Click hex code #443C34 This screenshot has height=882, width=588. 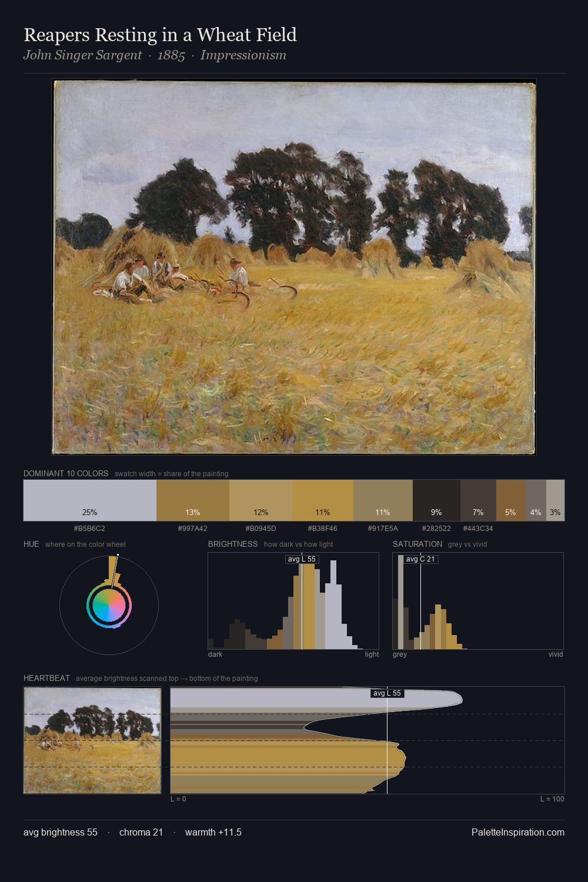478,529
